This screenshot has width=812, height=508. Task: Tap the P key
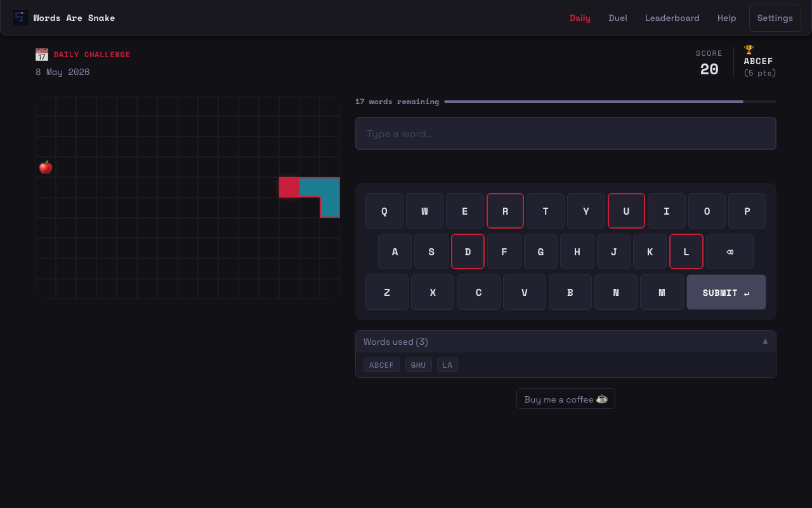pyautogui.click(x=747, y=211)
